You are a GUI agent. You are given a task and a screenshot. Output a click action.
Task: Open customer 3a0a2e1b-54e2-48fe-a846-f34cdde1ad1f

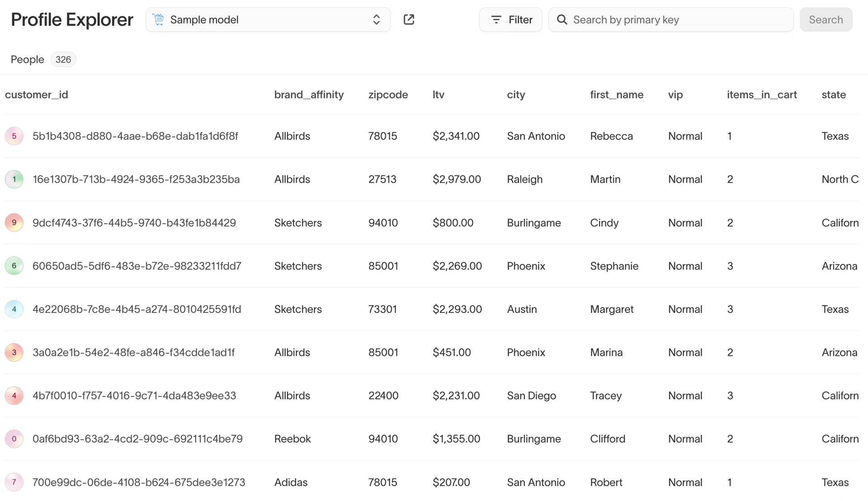134,352
